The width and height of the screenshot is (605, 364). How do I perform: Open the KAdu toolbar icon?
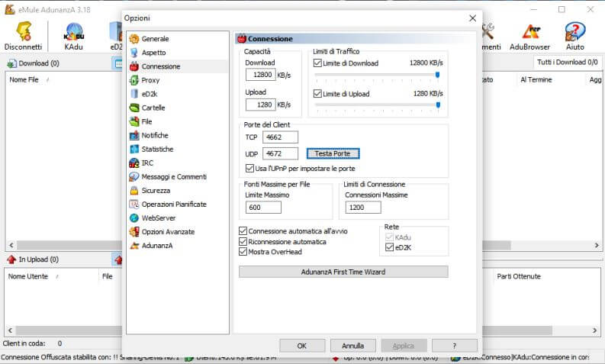[x=74, y=31]
